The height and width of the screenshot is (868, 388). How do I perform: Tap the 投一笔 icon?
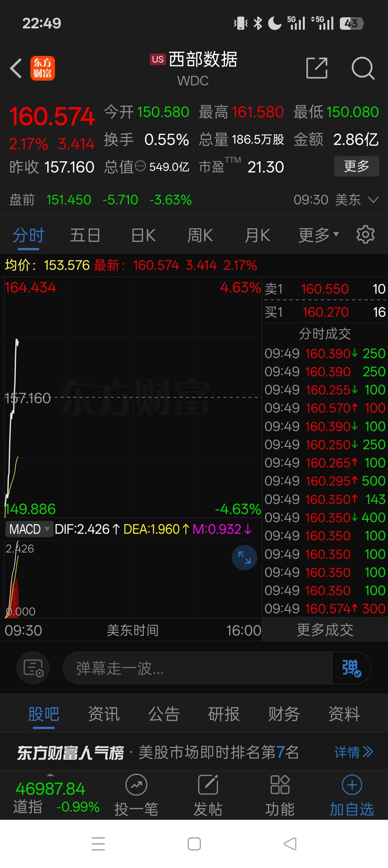click(x=136, y=795)
